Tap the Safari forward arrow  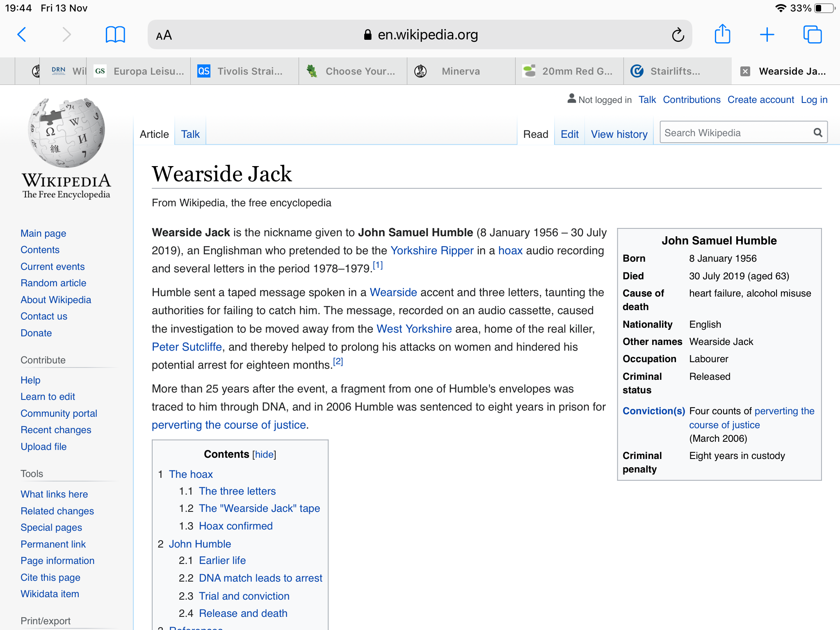coord(66,35)
